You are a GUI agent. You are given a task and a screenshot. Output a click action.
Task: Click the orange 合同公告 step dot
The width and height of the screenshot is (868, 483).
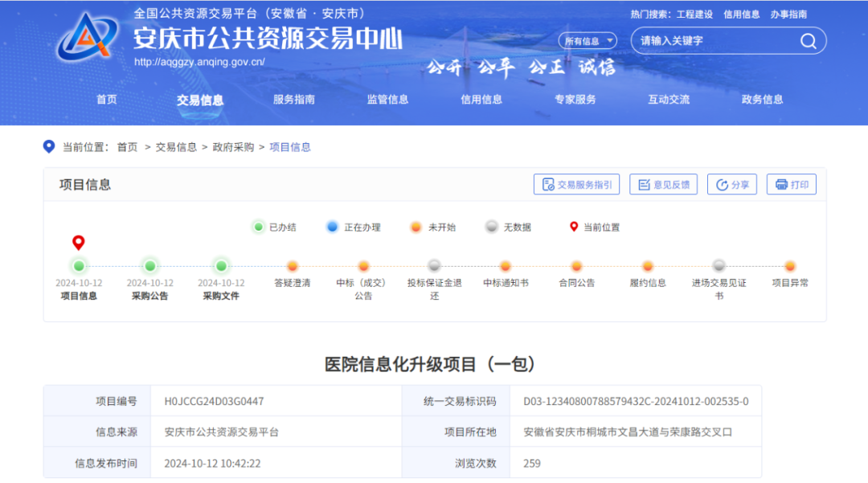pos(576,266)
